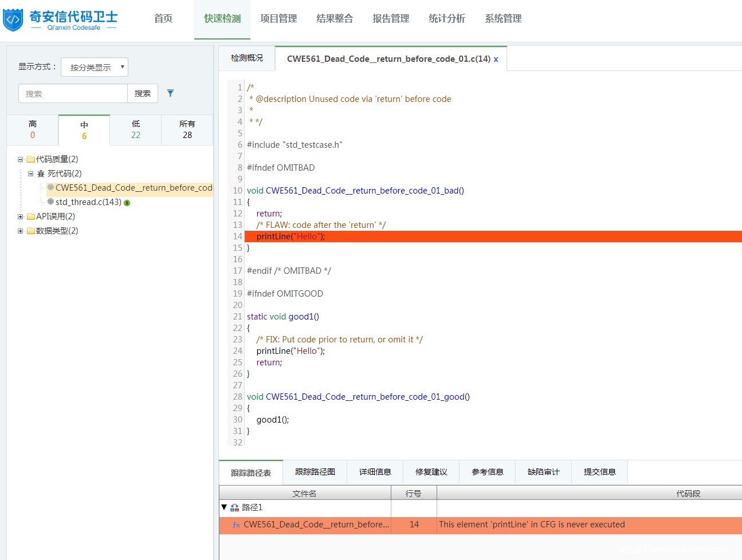
Task: Click the 路径1 path icon
Action: [x=234, y=508]
